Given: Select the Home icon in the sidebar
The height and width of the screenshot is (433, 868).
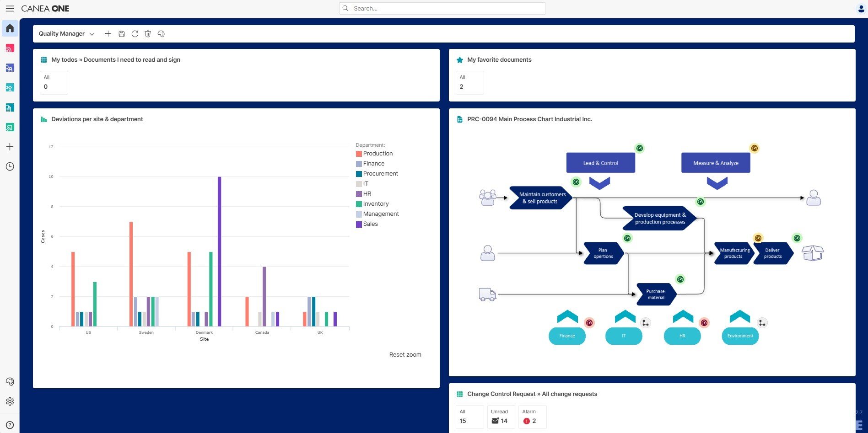Looking at the screenshot, I should click(10, 28).
